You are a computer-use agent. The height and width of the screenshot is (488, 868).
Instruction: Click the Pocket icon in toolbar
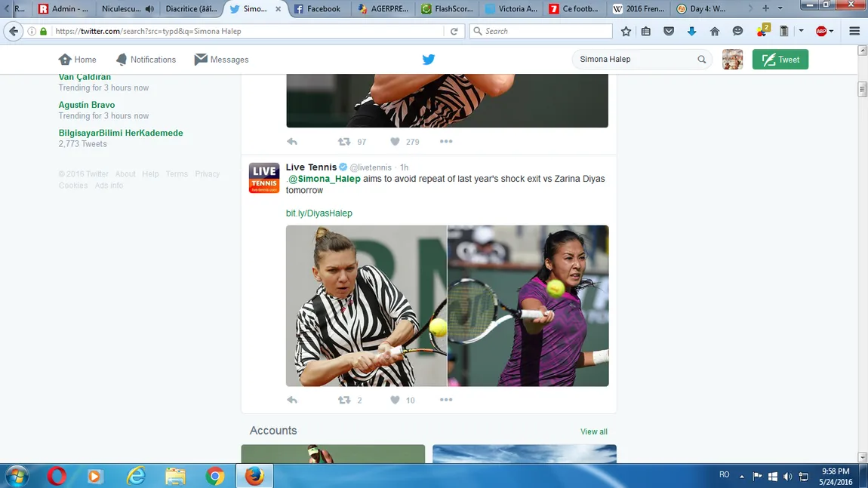(669, 31)
